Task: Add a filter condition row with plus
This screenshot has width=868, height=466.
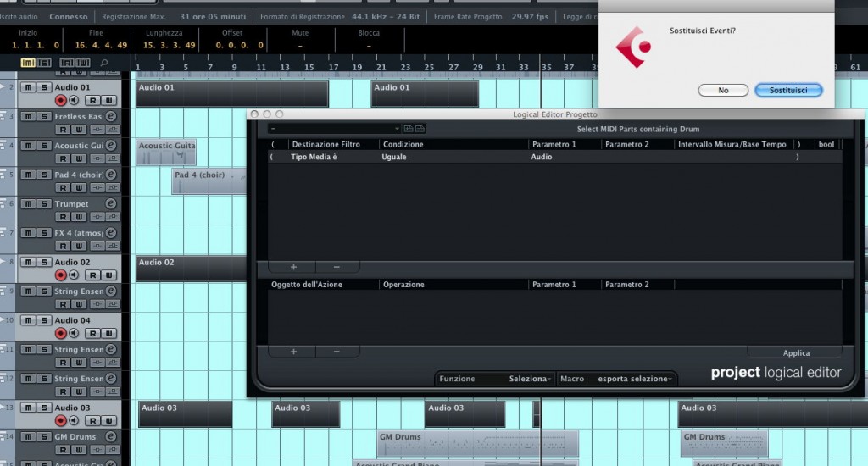Action: [x=292, y=267]
